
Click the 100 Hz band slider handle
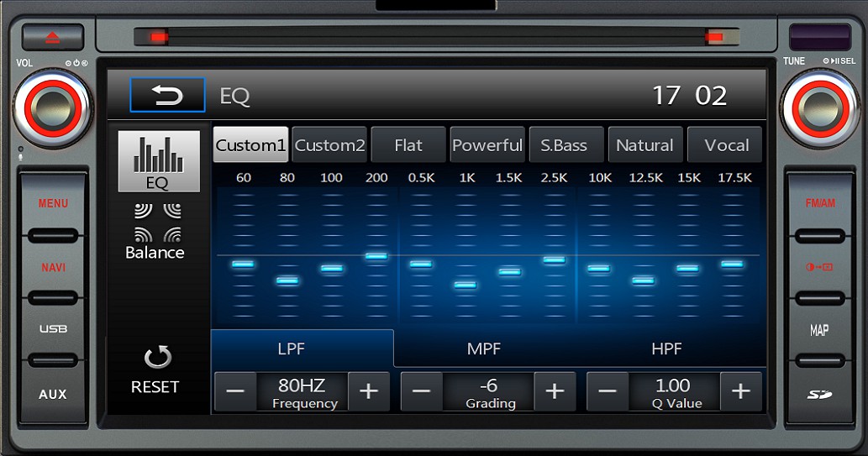pyautogui.click(x=332, y=269)
